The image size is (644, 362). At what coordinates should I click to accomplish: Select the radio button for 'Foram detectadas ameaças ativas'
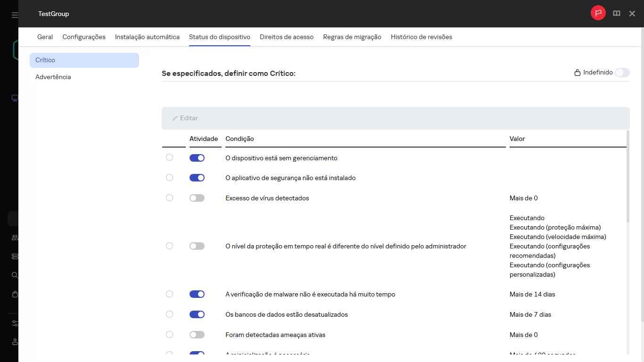point(169,334)
